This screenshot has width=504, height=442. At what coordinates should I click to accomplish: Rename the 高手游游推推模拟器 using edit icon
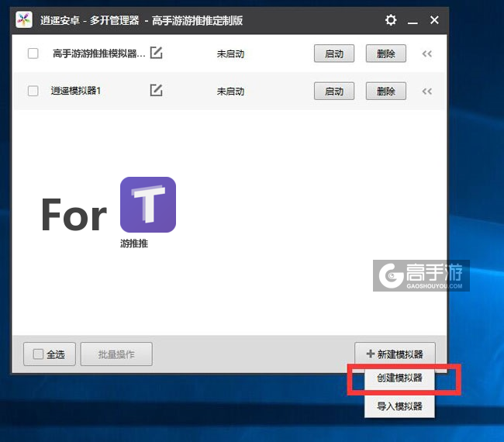click(156, 54)
